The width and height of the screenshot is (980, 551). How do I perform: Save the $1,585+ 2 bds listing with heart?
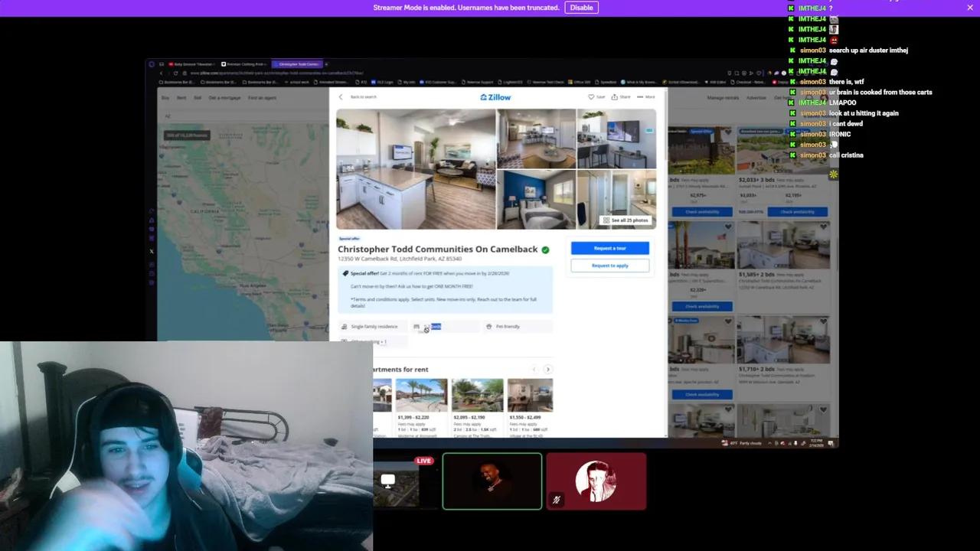click(825, 227)
